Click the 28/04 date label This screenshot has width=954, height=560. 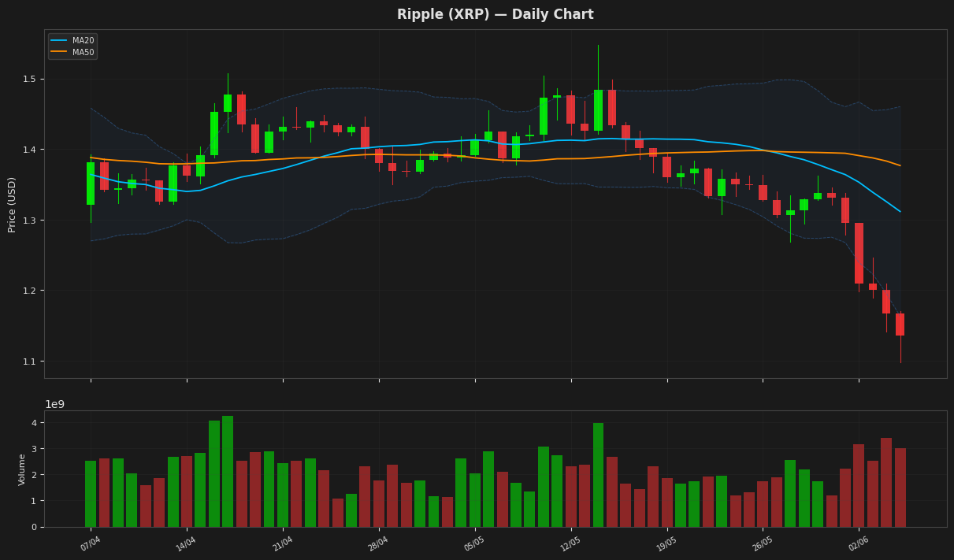pos(378,543)
